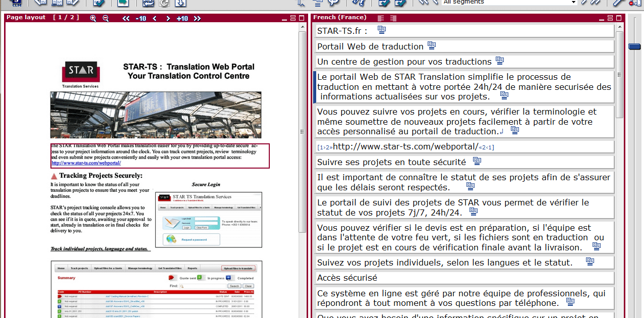Click scroll-up arrow of French (France) pane

[619, 27]
